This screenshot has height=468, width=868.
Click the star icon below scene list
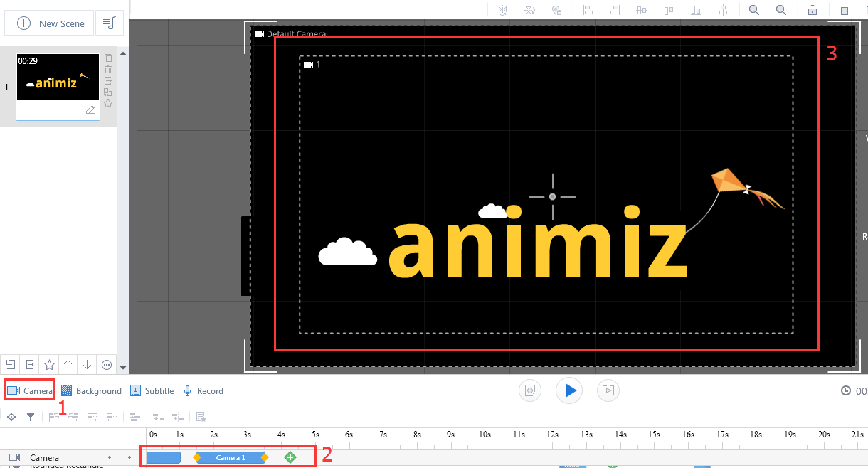pyautogui.click(x=49, y=365)
